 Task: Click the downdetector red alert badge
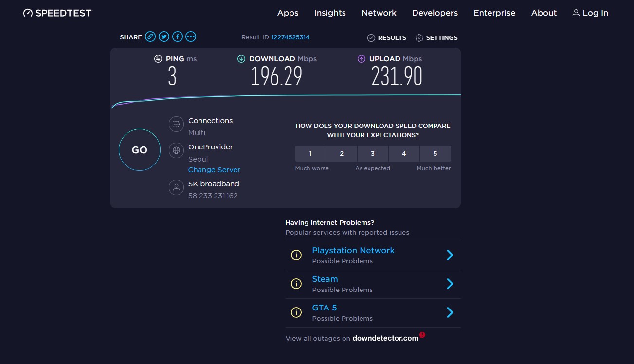(422, 335)
